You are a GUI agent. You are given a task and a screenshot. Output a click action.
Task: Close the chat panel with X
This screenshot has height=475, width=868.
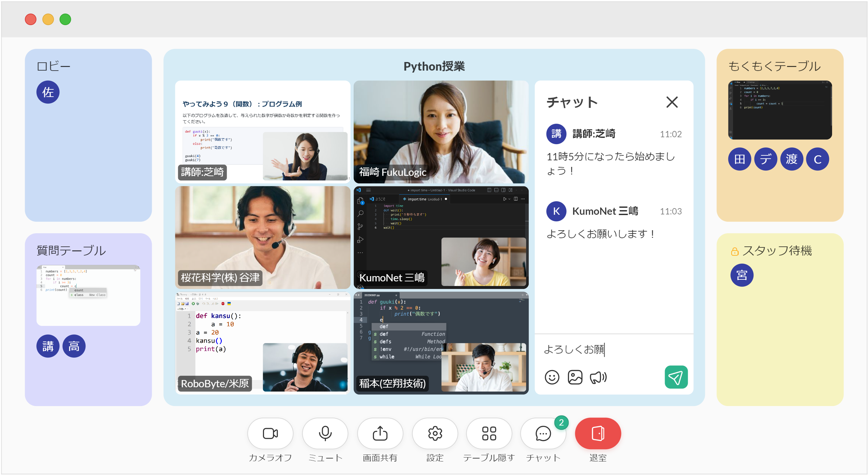tap(672, 102)
